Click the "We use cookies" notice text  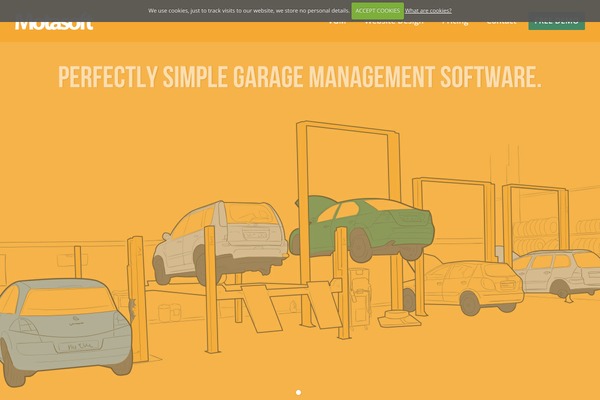point(249,11)
